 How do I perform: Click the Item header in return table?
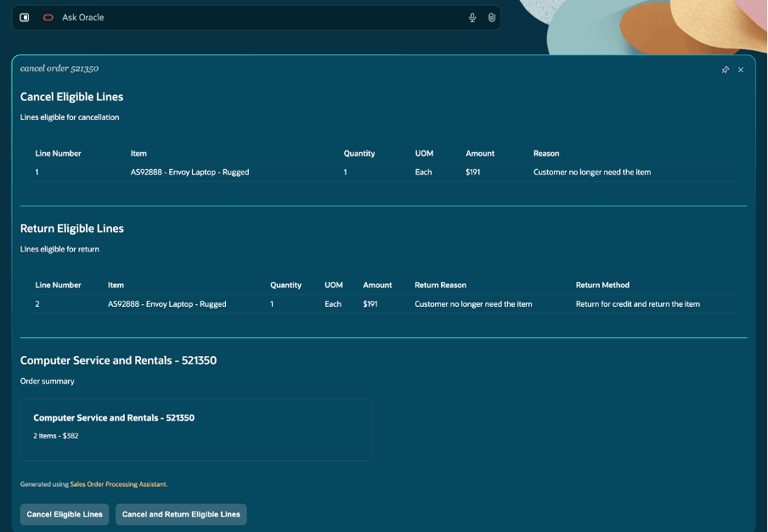coord(116,285)
